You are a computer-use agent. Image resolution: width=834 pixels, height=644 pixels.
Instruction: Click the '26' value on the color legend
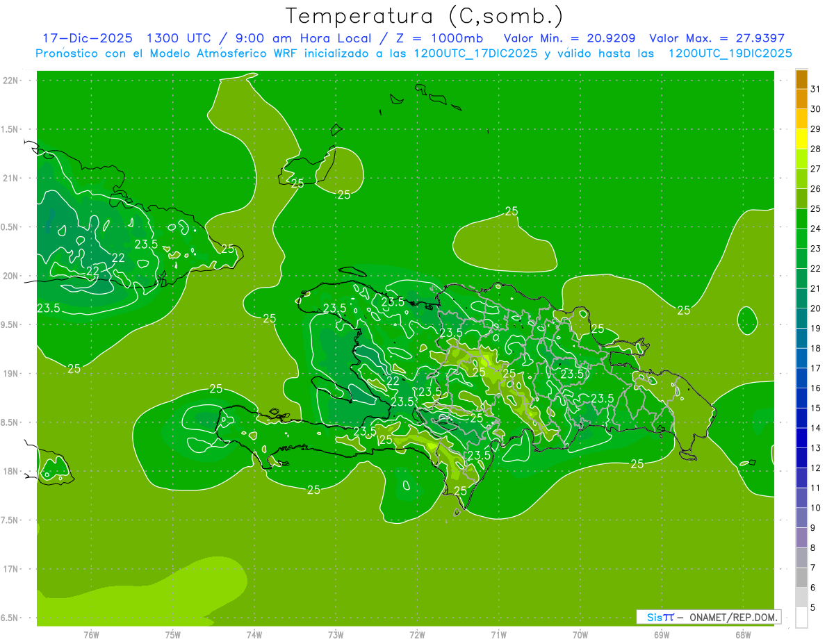coord(816,189)
